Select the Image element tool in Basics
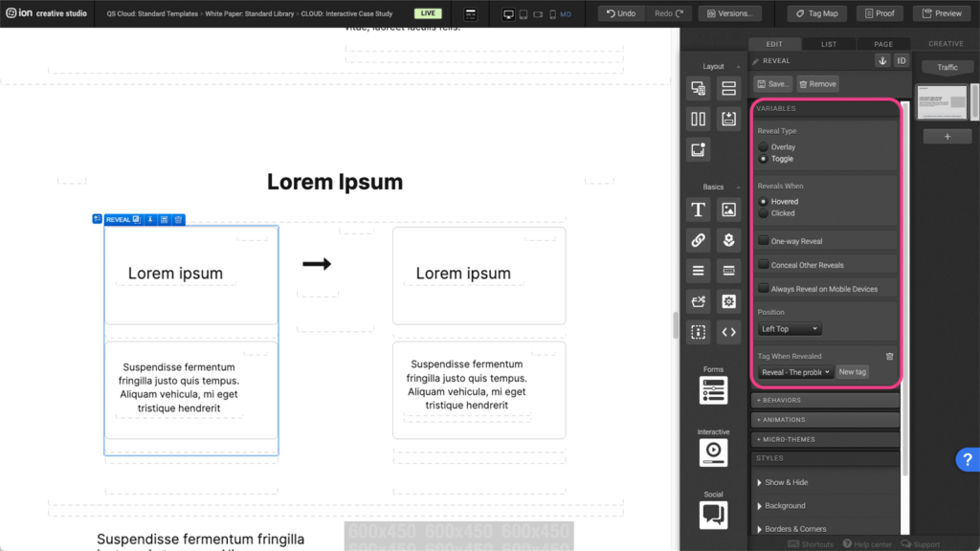Image resolution: width=980 pixels, height=551 pixels. tap(728, 210)
